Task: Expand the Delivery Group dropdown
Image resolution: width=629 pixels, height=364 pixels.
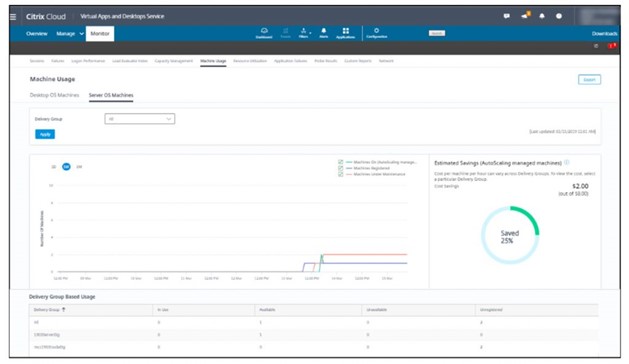Action: pos(140,119)
